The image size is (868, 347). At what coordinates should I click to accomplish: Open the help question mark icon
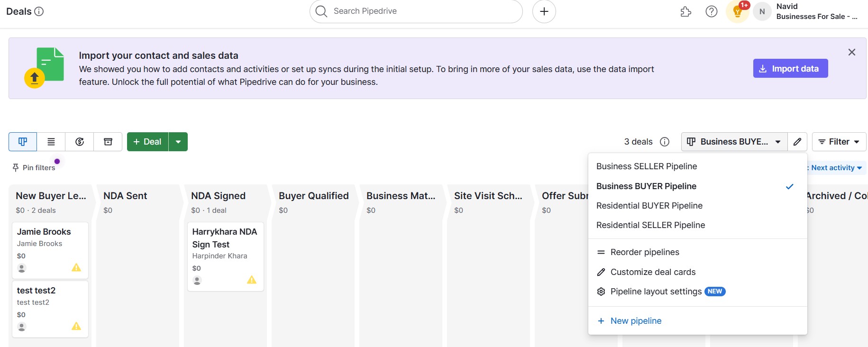tap(711, 11)
